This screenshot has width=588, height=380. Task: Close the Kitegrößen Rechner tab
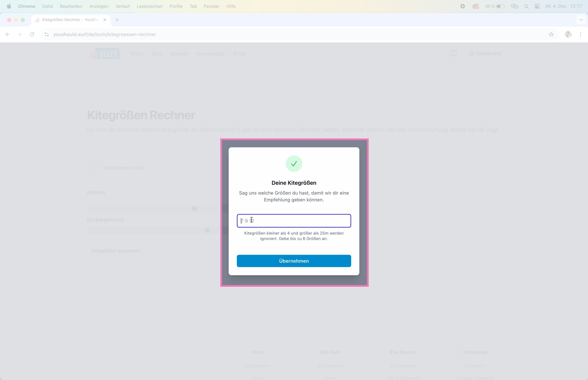click(105, 20)
